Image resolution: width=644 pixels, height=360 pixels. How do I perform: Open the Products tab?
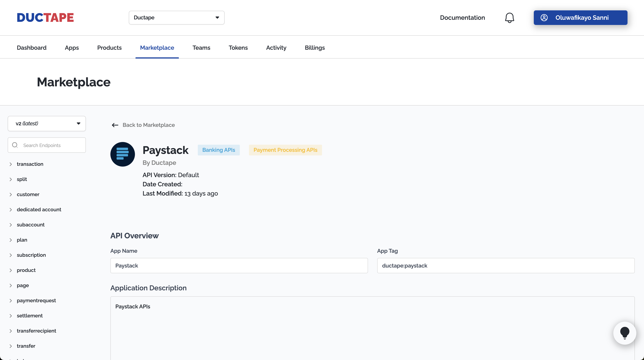(109, 48)
